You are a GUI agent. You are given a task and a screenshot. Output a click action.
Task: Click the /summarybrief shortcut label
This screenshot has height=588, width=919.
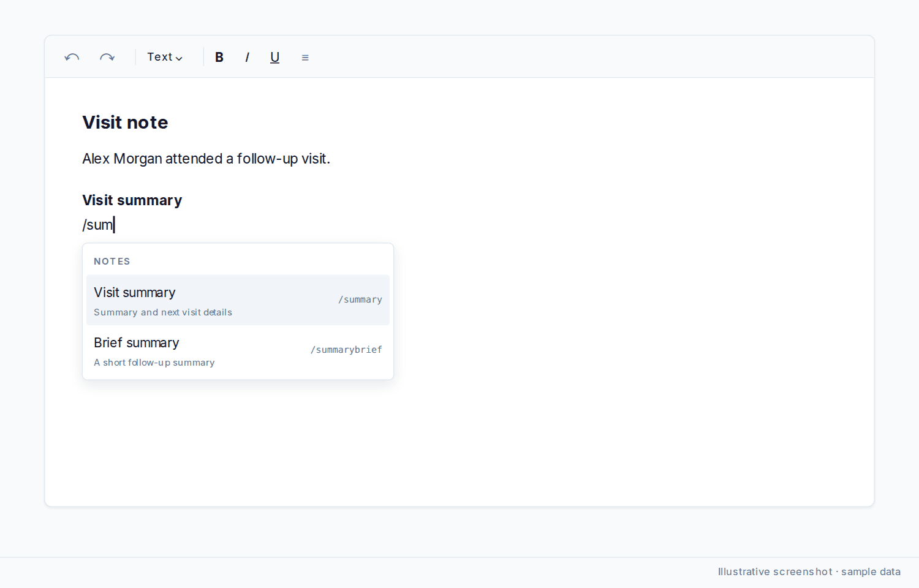[346, 350]
